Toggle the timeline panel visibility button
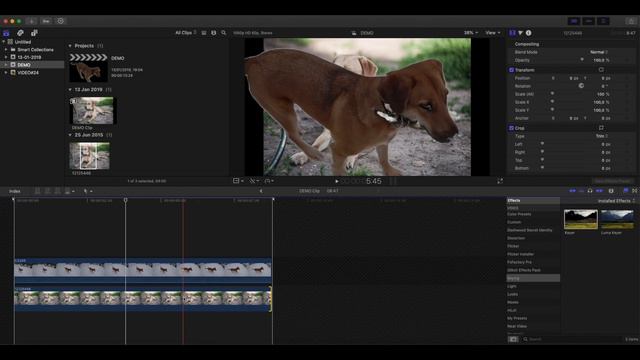The height and width of the screenshot is (360, 640). (x=589, y=21)
